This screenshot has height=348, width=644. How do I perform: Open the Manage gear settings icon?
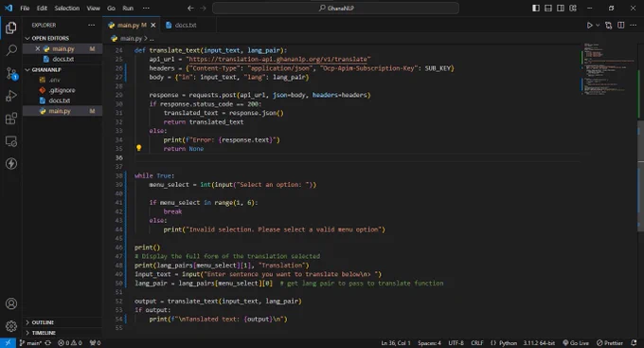coord(11,326)
